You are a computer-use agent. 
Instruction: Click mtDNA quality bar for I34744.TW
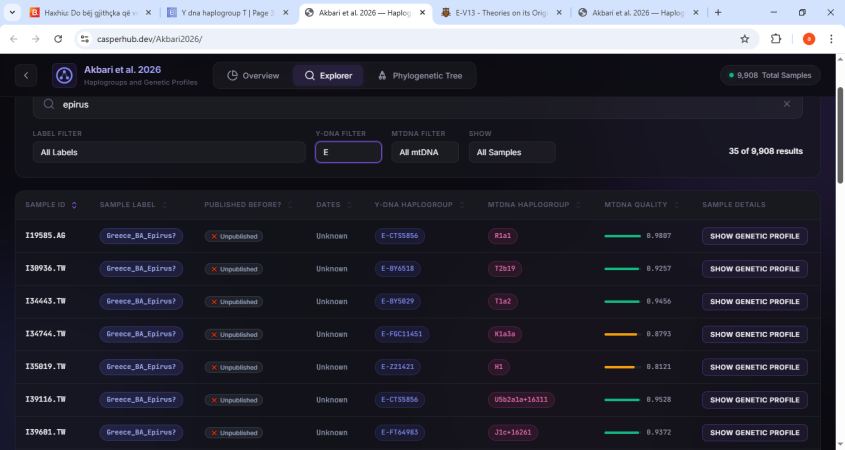623,334
